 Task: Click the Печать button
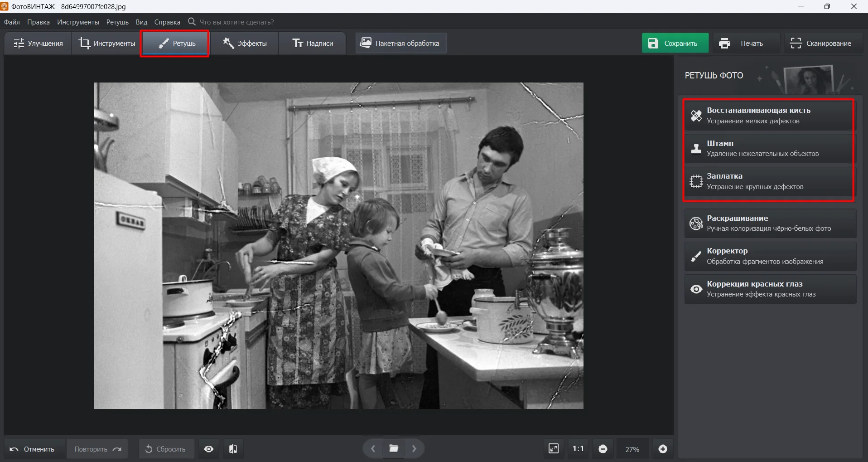click(x=747, y=44)
